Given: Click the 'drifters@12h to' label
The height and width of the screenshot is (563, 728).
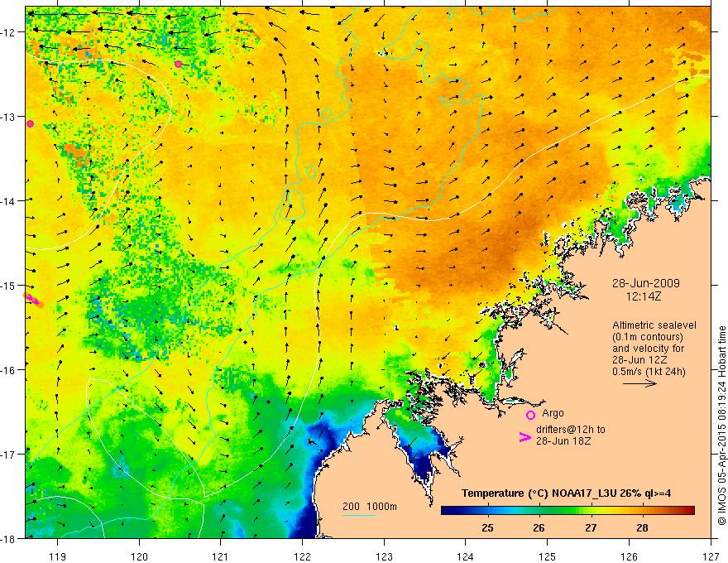Looking at the screenshot, I should 571,430.
